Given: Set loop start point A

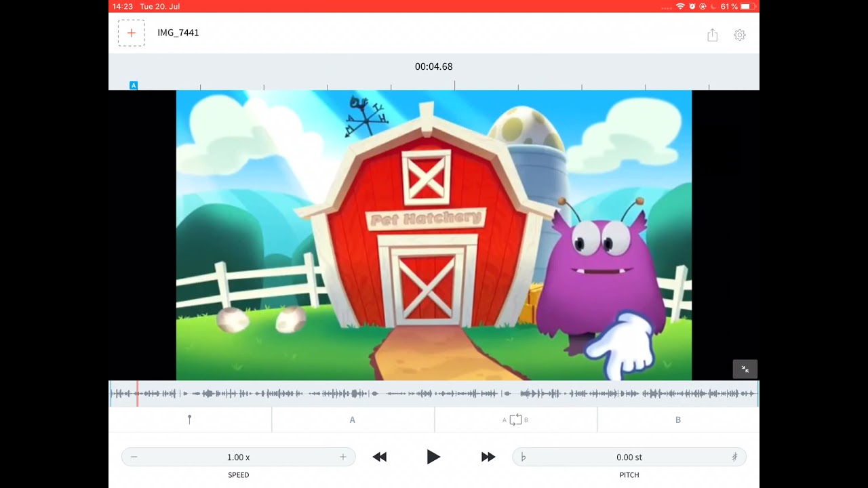Looking at the screenshot, I should [353, 420].
